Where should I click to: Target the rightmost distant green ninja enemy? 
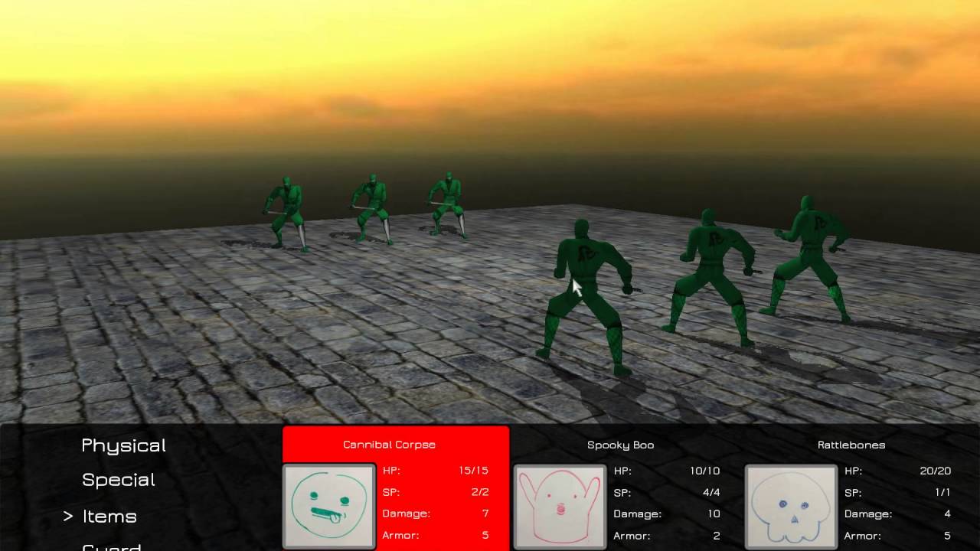tap(448, 204)
